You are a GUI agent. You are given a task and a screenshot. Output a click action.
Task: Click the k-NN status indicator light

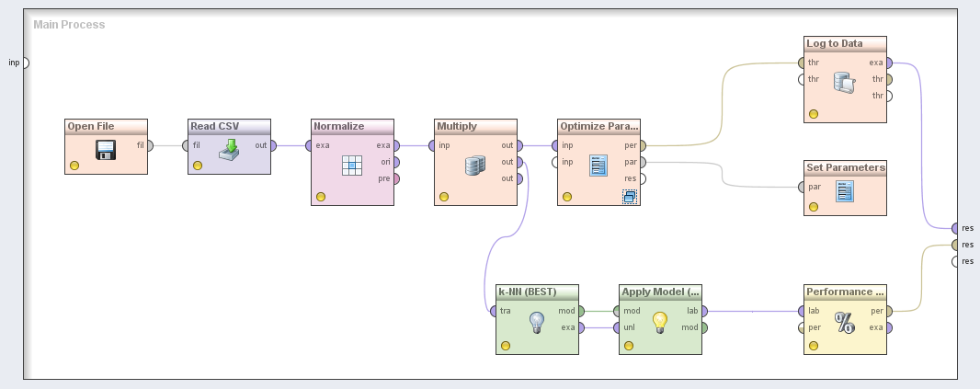point(505,347)
